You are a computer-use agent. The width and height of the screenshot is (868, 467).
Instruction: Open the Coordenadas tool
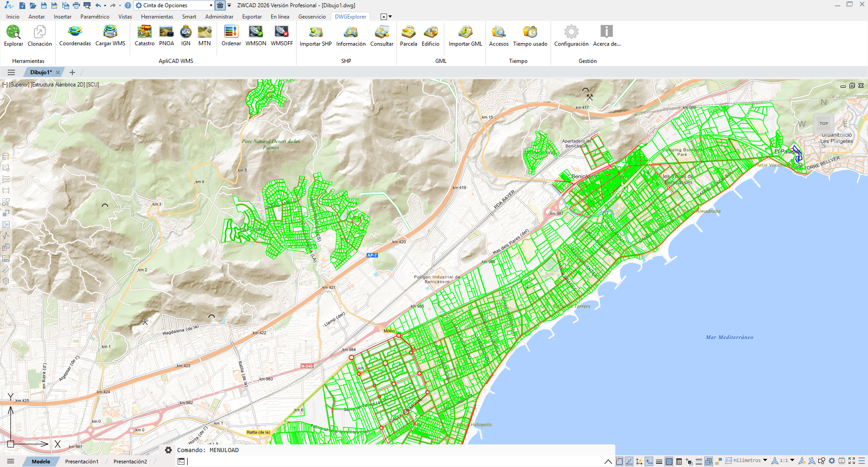75,36
